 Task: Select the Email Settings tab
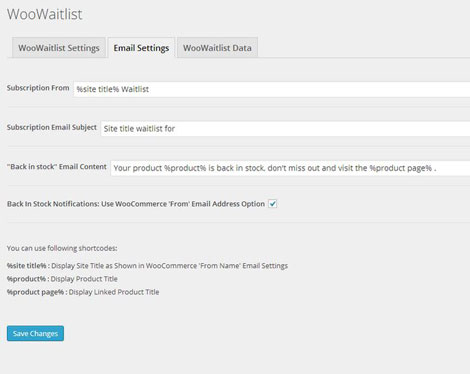click(x=141, y=48)
